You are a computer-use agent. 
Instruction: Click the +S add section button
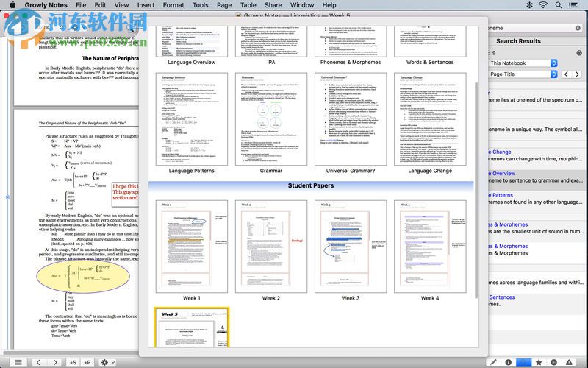pos(72,362)
